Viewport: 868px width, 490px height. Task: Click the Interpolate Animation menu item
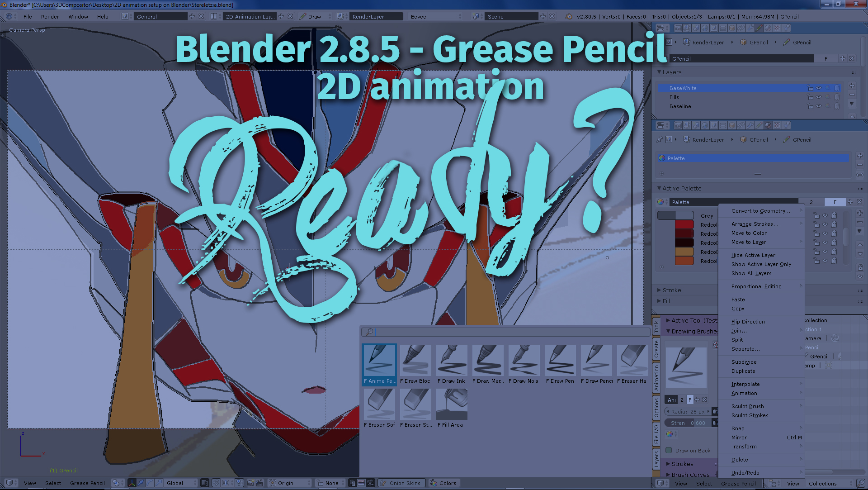763,384
